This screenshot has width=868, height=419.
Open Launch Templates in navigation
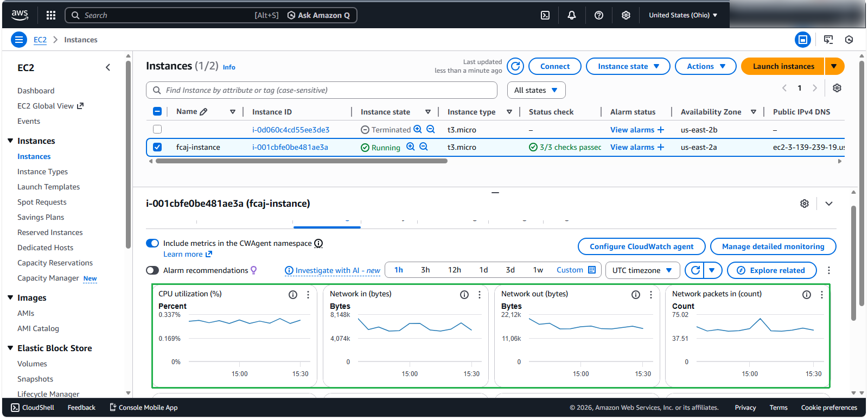48,187
